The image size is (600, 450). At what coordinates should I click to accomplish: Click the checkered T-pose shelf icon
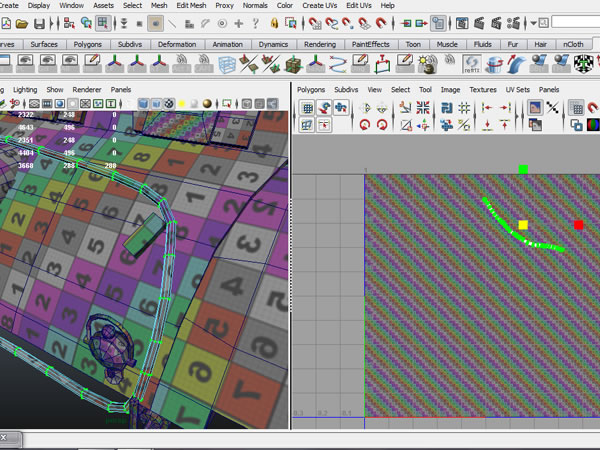(583, 64)
